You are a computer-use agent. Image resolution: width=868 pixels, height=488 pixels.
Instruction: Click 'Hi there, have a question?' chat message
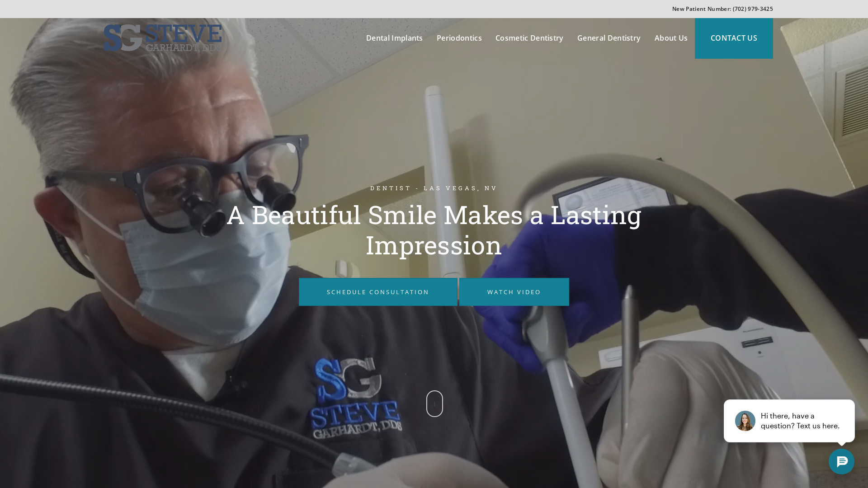click(x=800, y=421)
